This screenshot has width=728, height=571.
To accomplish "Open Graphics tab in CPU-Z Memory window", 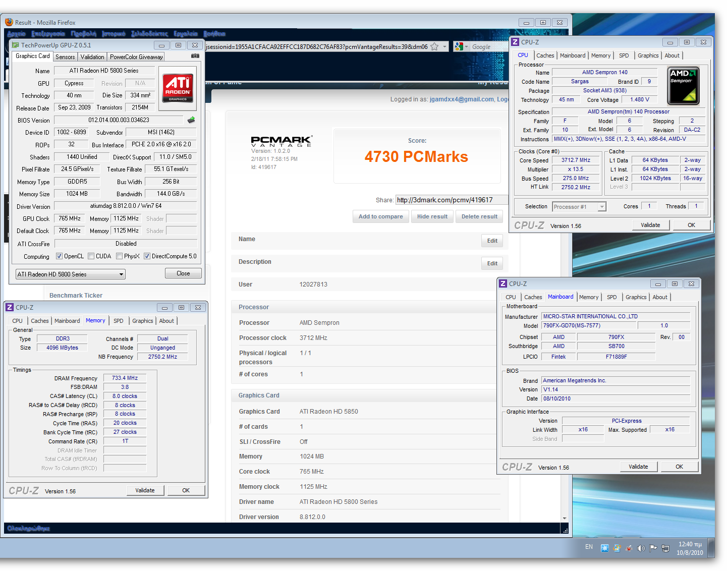I will coord(143,321).
